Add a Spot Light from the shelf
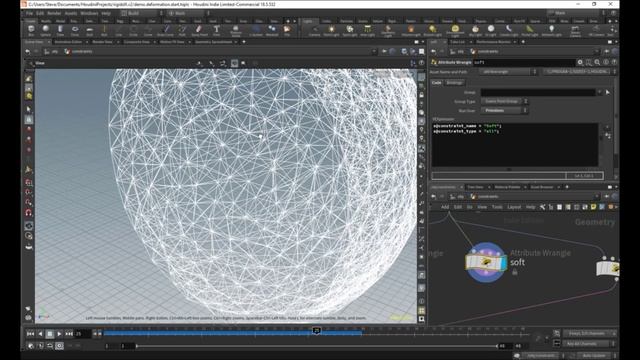Viewport: 640px width, 360px height. [x=350, y=30]
